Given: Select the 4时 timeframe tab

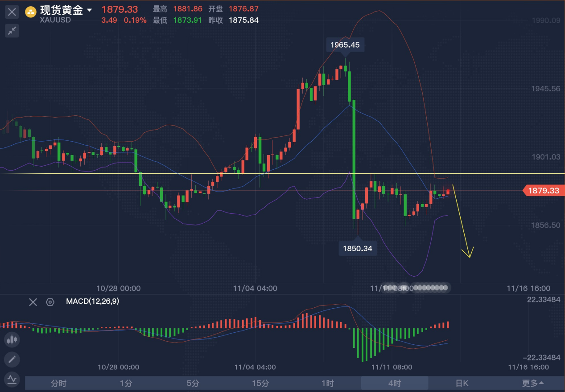Looking at the screenshot, I should pyautogui.click(x=395, y=383).
